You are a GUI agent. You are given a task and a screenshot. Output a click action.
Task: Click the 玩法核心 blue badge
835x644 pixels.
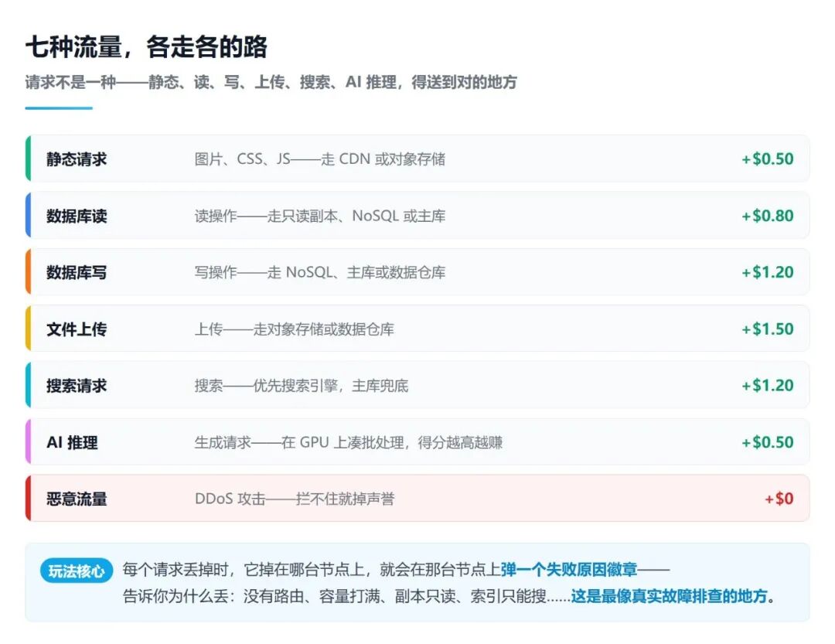click(x=77, y=571)
